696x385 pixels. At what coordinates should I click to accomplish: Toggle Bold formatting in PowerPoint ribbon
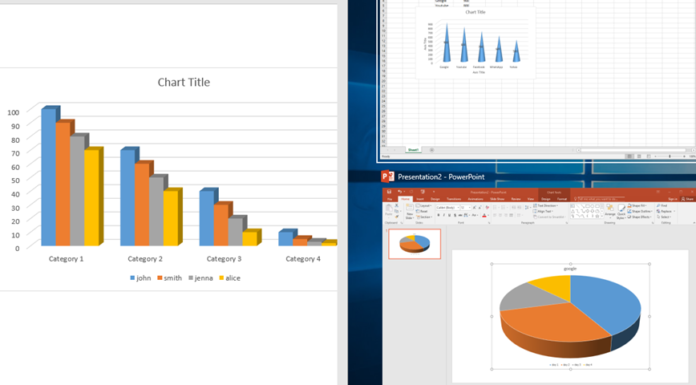(439, 215)
